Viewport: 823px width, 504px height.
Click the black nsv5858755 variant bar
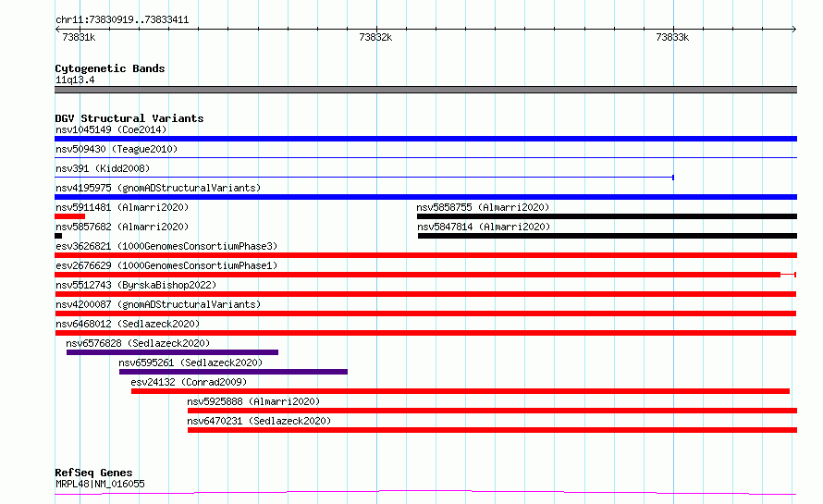coord(607,216)
